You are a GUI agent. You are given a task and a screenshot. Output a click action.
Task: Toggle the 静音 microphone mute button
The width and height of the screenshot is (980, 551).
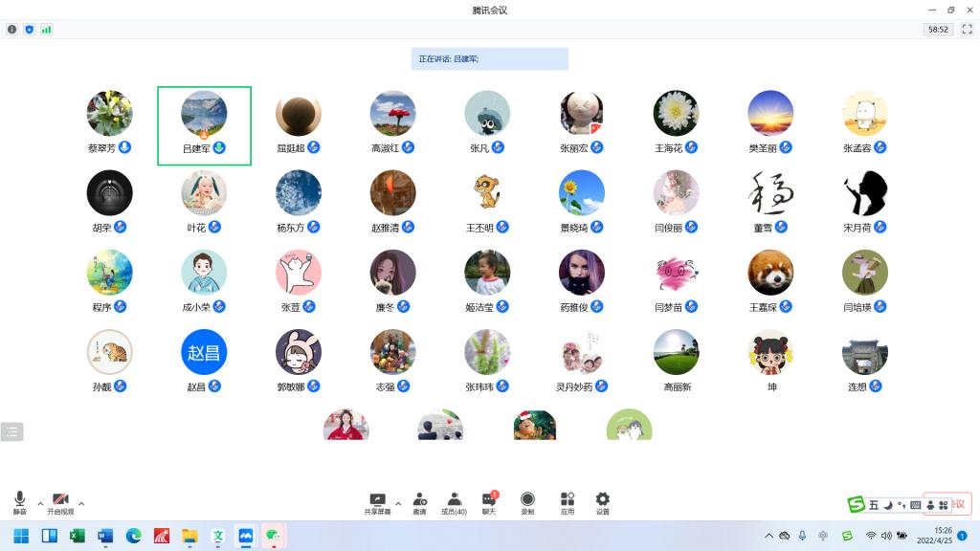(x=19, y=500)
